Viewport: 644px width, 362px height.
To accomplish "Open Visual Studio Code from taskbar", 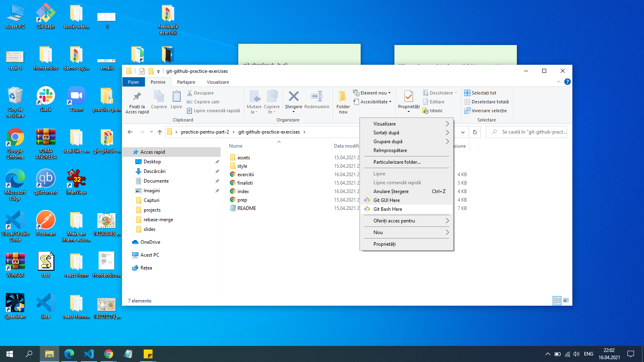I will point(89,354).
